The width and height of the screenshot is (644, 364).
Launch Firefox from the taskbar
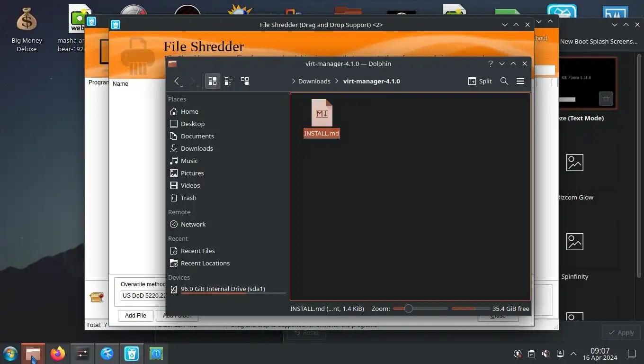(58, 354)
